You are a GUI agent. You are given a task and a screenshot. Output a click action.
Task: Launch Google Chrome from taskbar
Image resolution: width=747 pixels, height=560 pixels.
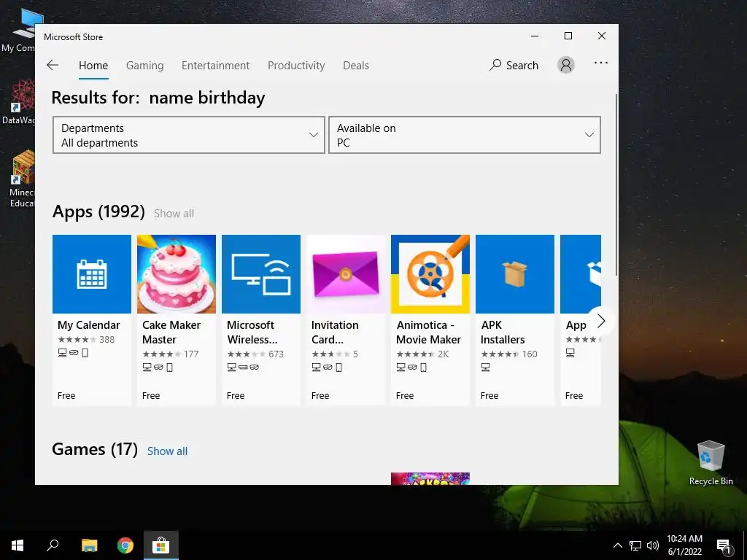[125, 545]
